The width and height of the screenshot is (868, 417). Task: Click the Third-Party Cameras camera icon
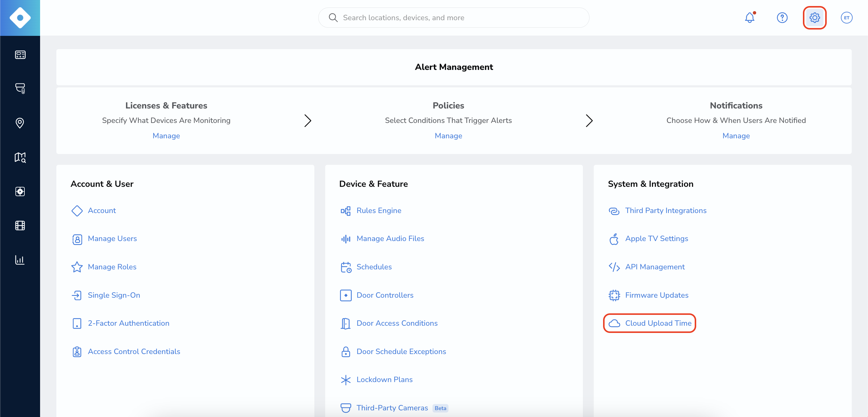coord(345,408)
